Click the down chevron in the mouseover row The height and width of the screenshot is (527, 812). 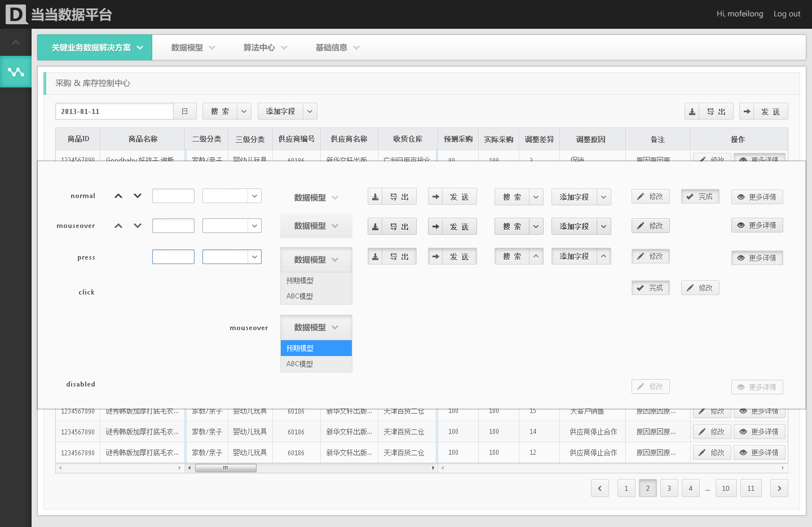(x=138, y=226)
